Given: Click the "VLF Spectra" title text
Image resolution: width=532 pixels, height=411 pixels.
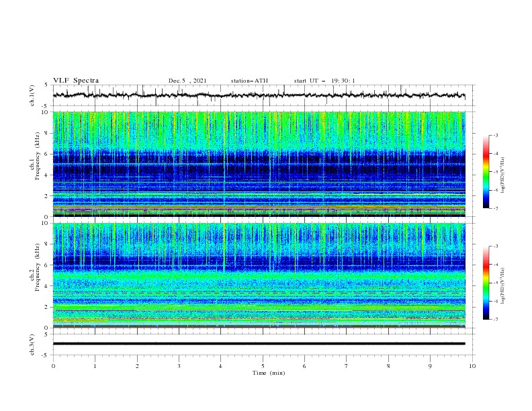Looking at the screenshot, I should (76, 81).
